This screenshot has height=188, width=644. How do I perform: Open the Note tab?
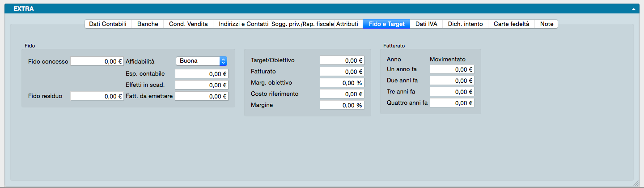tap(547, 24)
